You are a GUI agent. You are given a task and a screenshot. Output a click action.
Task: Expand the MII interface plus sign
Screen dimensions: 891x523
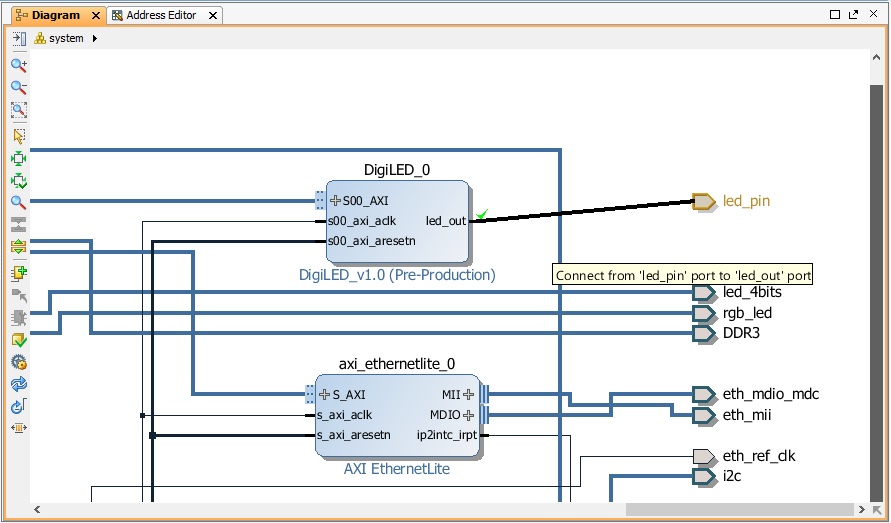(x=468, y=394)
